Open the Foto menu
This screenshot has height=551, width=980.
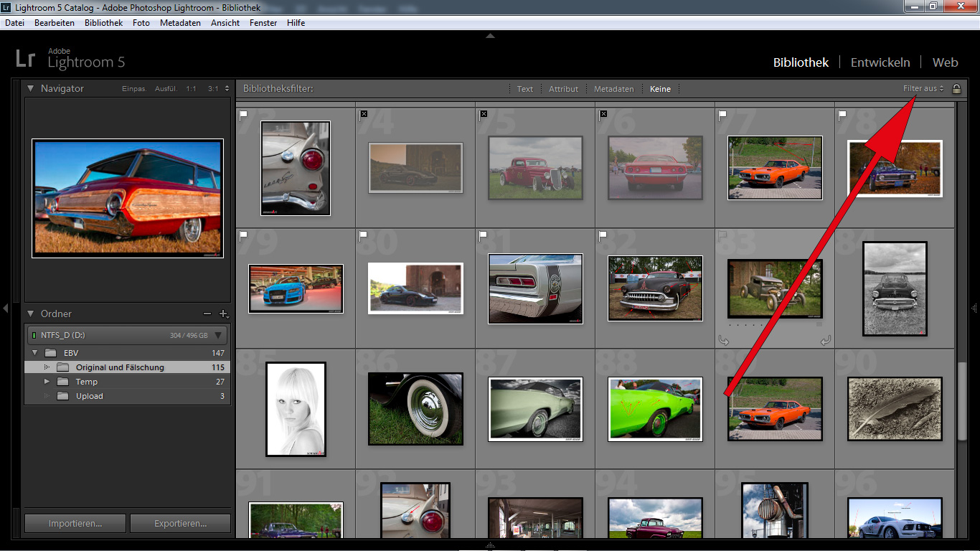[x=141, y=23]
